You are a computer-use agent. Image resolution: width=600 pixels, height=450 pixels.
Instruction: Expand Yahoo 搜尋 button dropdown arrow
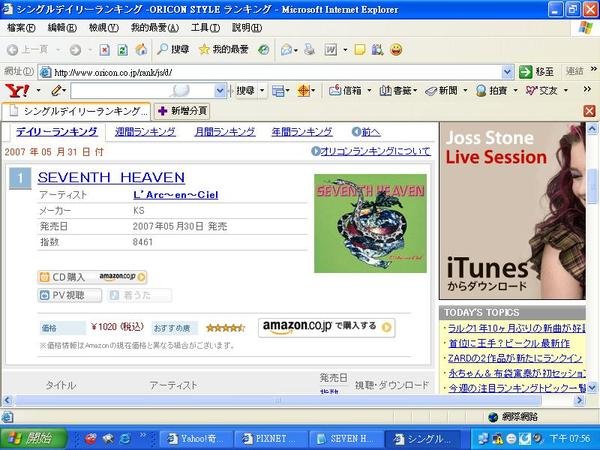pyautogui.click(x=262, y=91)
